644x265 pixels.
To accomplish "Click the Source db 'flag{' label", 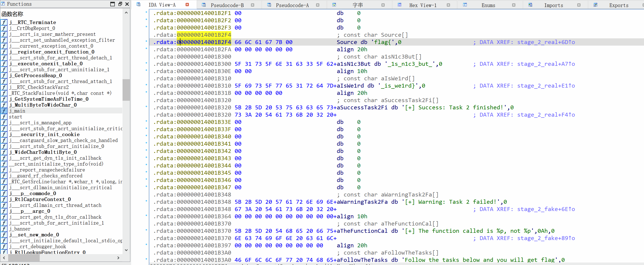I will [369, 42].
